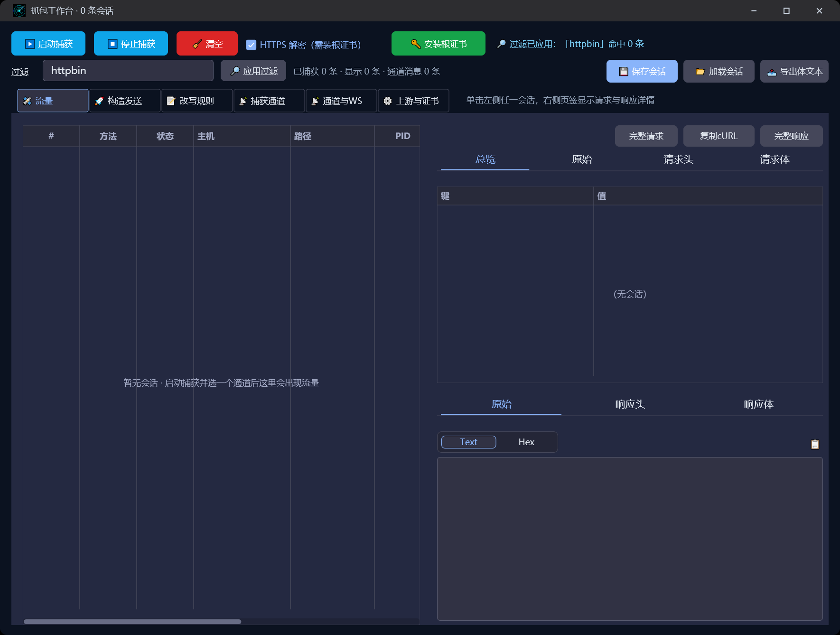Select the 流量 traffic tab
The width and height of the screenshot is (840, 635).
pyautogui.click(x=53, y=101)
